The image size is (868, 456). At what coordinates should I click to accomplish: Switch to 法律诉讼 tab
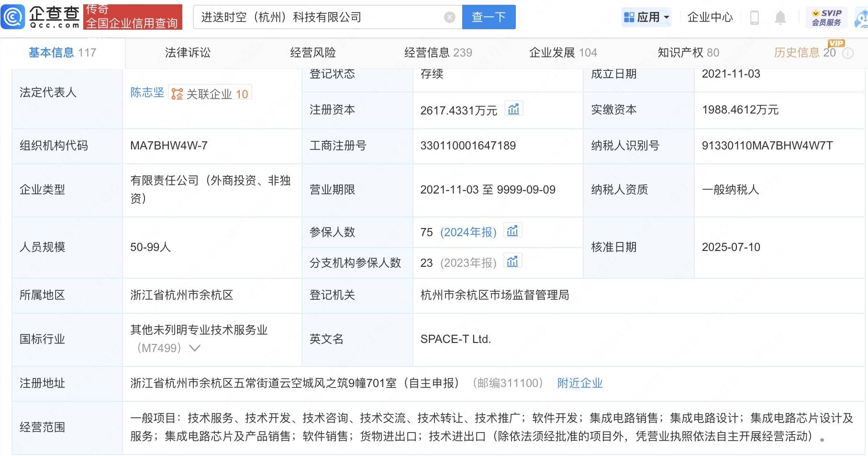coord(188,53)
